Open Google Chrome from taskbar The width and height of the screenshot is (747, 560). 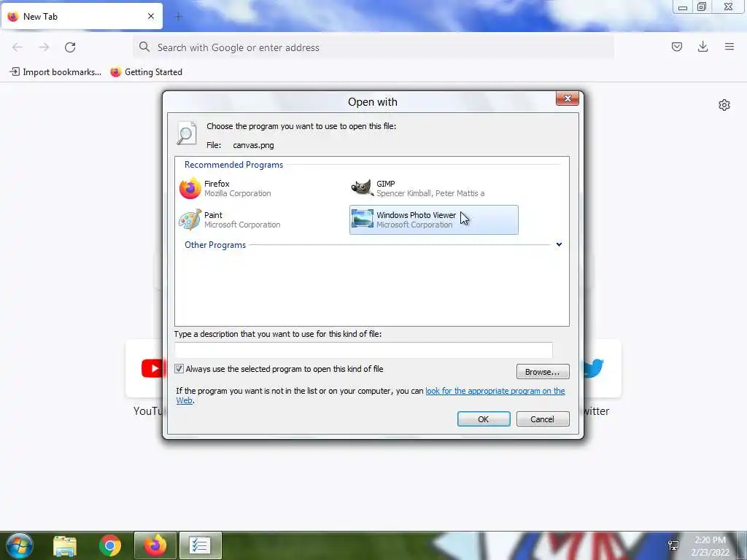[x=110, y=545]
